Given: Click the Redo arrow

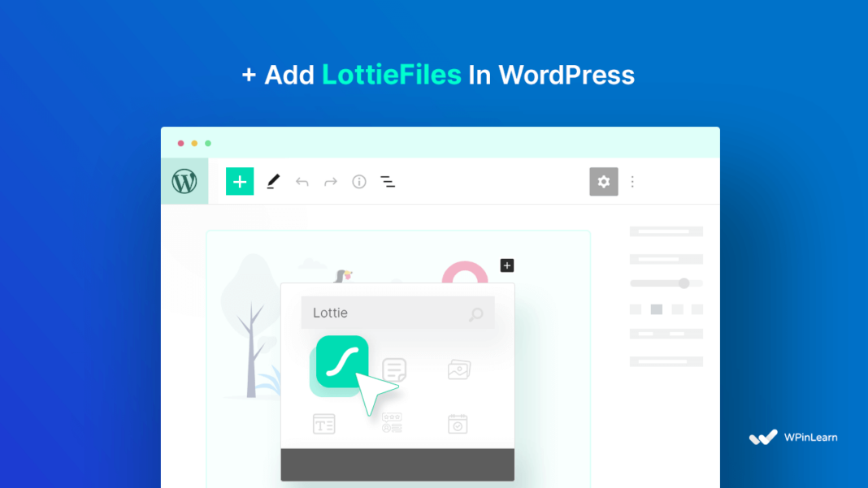Looking at the screenshot, I should click(x=330, y=181).
